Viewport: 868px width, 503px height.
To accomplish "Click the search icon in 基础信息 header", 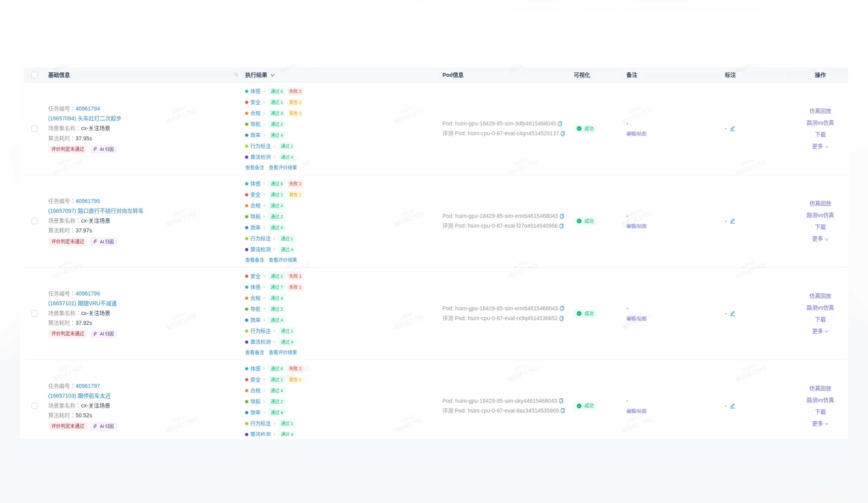I will pos(236,75).
